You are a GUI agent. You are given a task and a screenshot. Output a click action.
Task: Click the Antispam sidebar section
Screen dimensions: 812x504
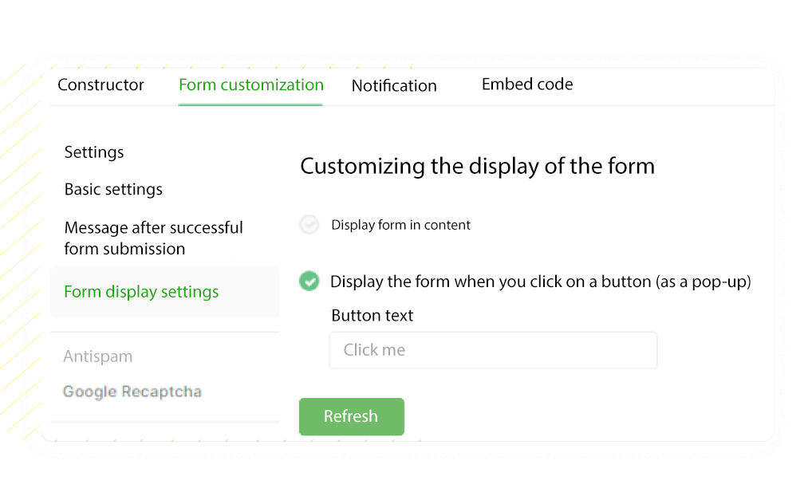pos(98,356)
